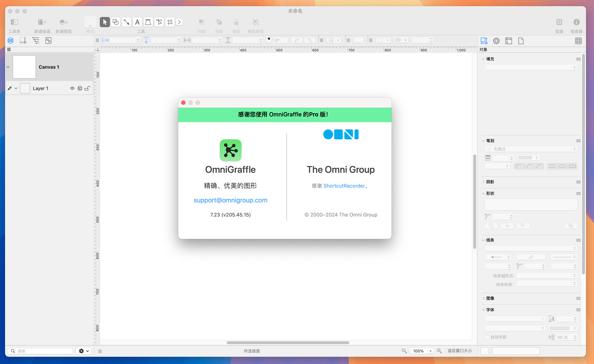Click the 锁定 lock icon
594x364 pixels.
pyautogui.click(x=236, y=22)
